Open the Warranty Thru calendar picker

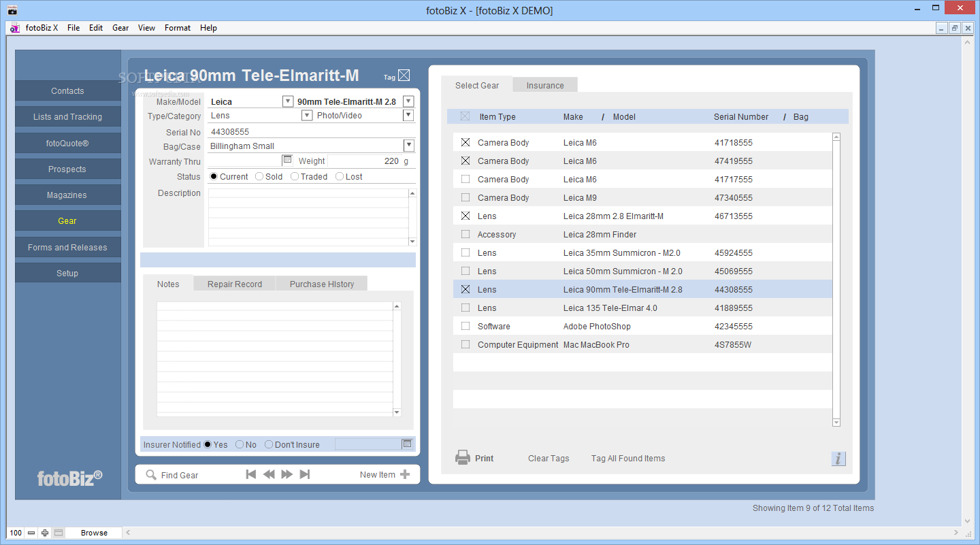(287, 160)
